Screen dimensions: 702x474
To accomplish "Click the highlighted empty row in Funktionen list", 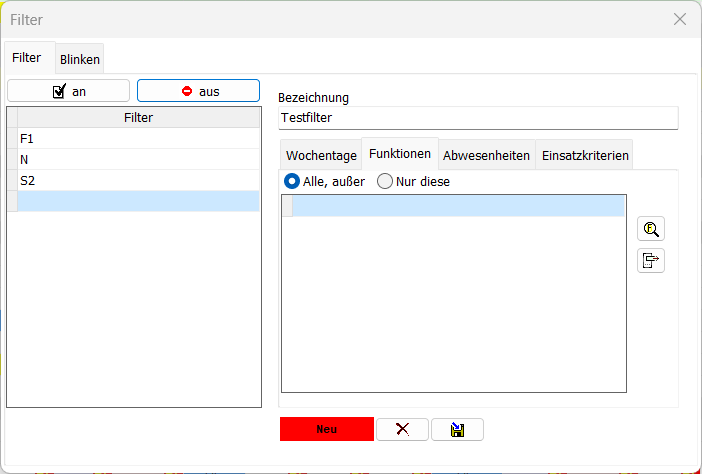I will pos(457,206).
